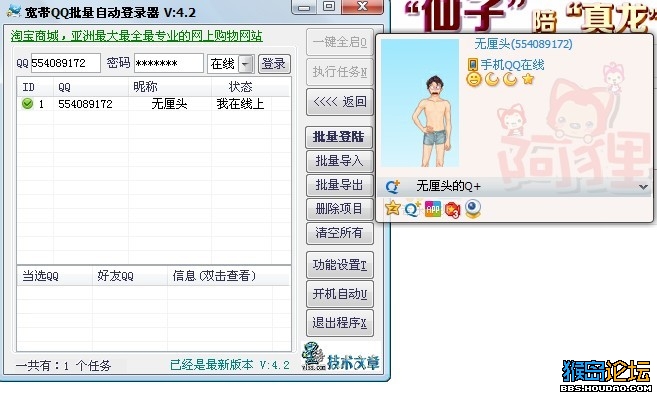Click the 当选QQ column header

pyautogui.click(x=54, y=275)
